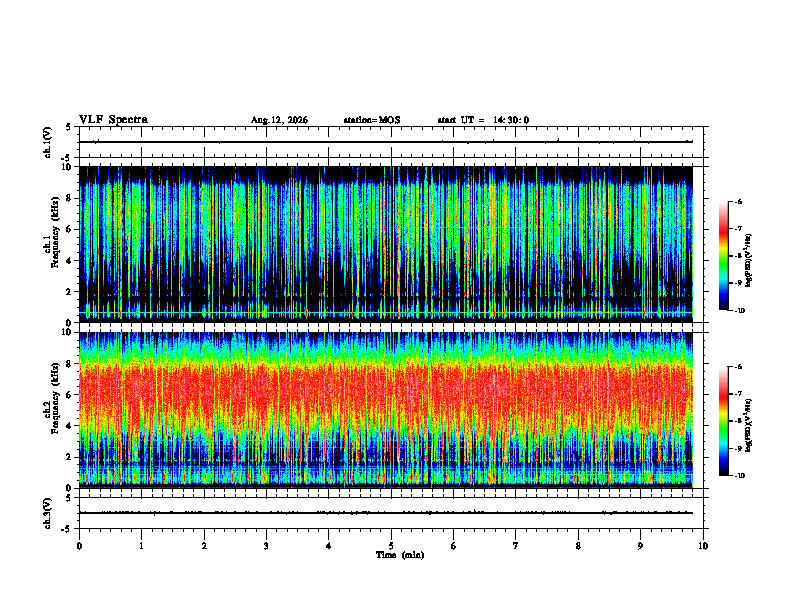This screenshot has height=612, width=792.
Task: Click the time axis tick label "7"
Action: [516, 546]
